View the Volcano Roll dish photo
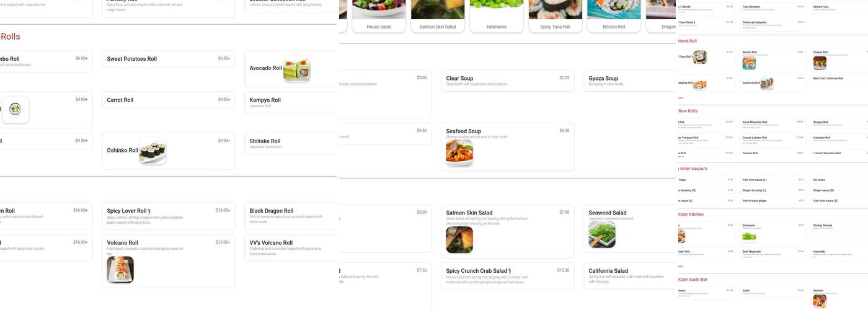Screen dimensions: 868x310 point(120,270)
